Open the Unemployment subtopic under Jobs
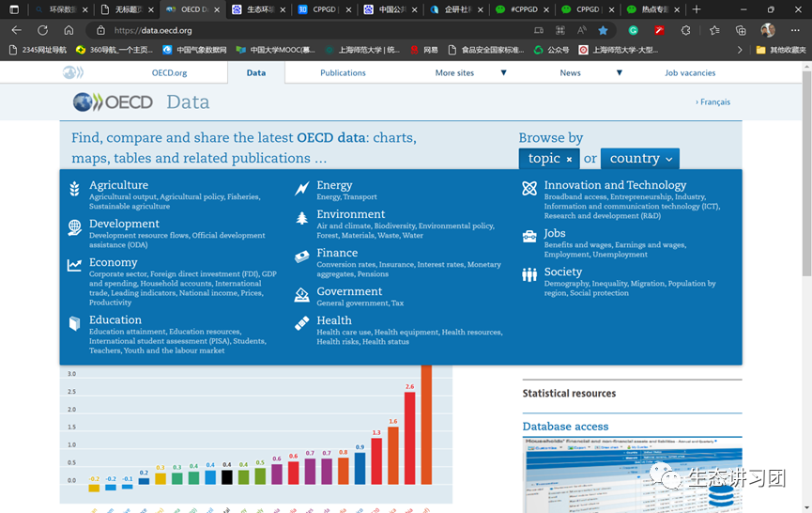 pyautogui.click(x=620, y=255)
